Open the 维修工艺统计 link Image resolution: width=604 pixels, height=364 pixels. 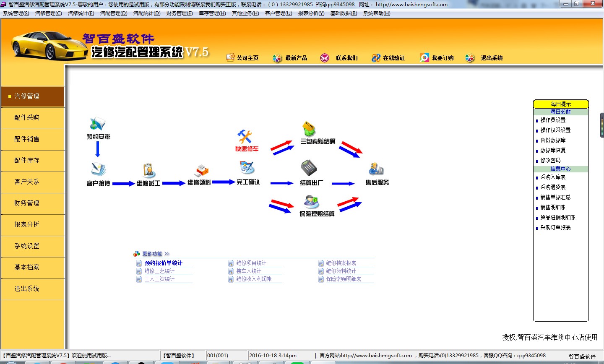tap(159, 271)
